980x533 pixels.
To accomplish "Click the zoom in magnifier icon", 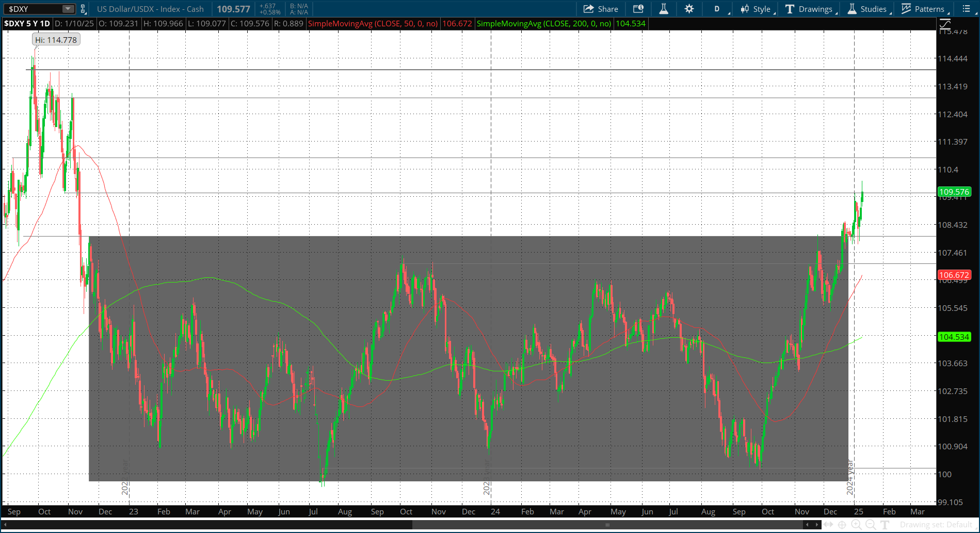I will 856,525.
